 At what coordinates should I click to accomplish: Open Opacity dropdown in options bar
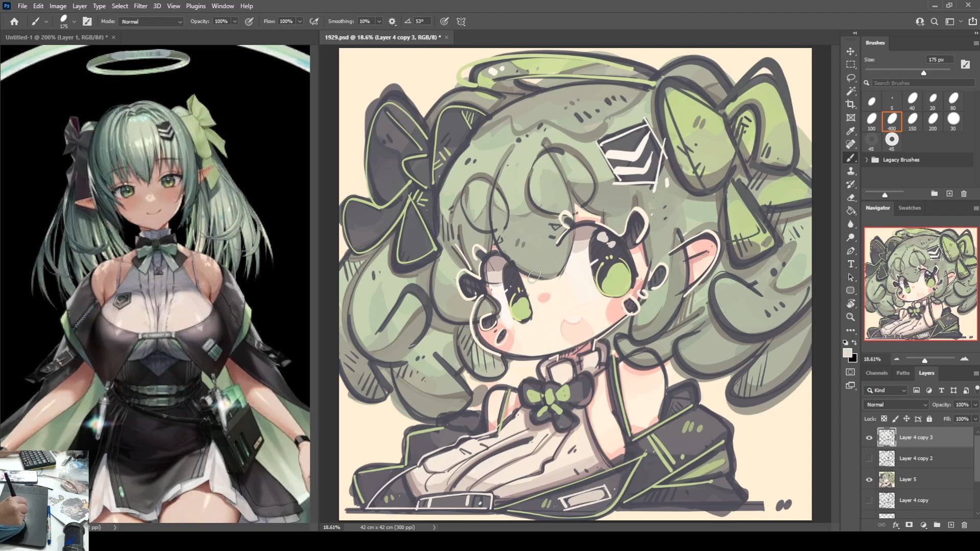pyautogui.click(x=235, y=21)
